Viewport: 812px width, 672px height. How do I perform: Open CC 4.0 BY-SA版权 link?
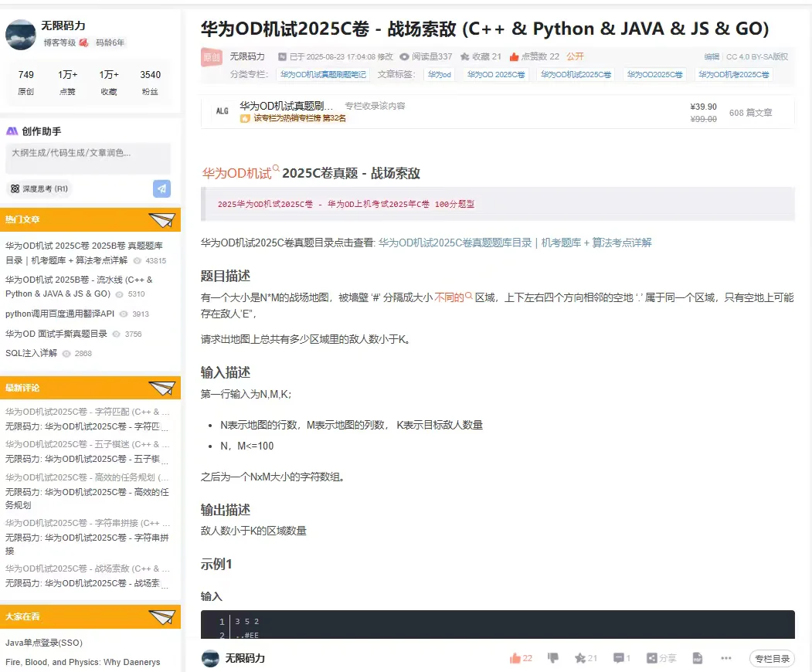coord(757,56)
